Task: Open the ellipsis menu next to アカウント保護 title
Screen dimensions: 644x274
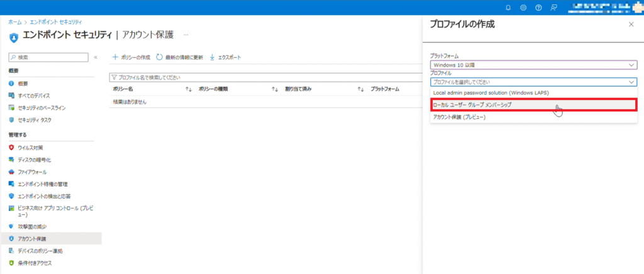Action: click(186, 35)
